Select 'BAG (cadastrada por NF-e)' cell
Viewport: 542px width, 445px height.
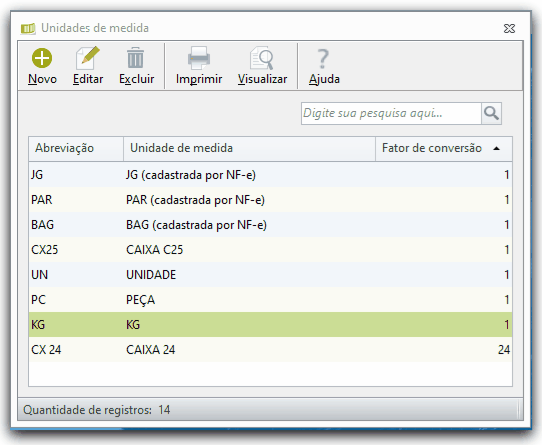pos(249,225)
